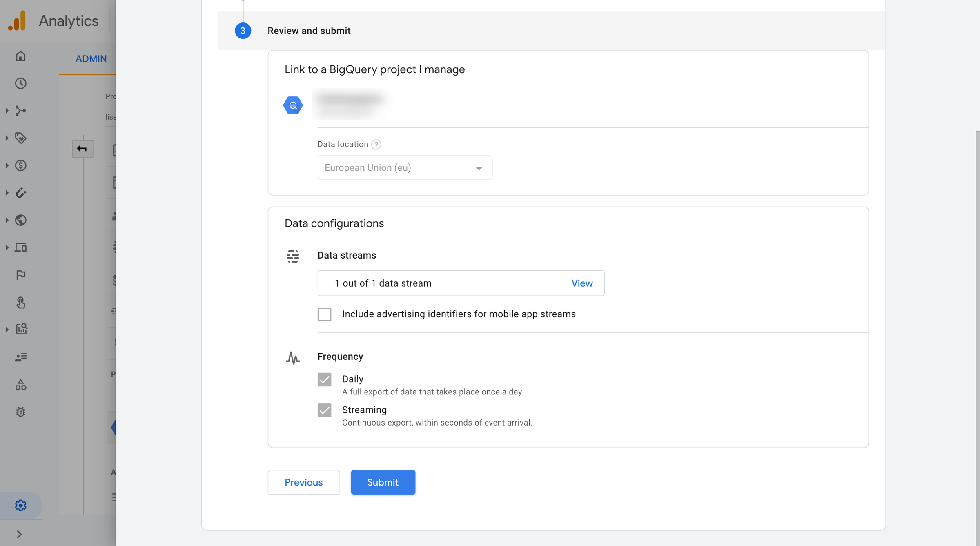The image size is (980, 546).
Task: Click the Admin settings gear icon
Action: pyautogui.click(x=20, y=505)
